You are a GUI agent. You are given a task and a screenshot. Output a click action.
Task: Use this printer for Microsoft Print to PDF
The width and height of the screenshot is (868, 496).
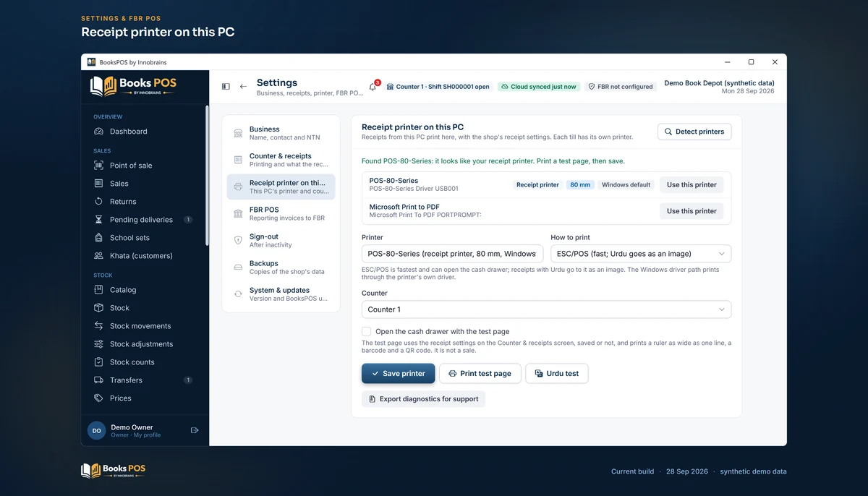692,211
